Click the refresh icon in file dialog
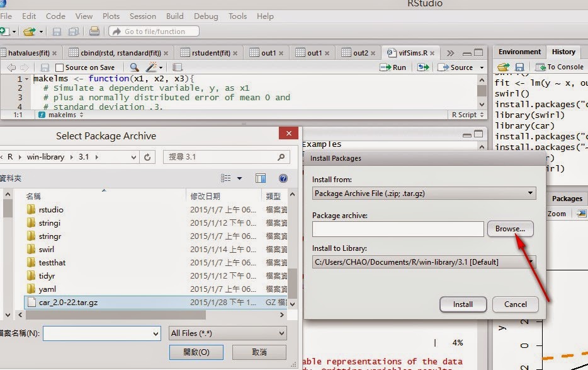The height and width of the screenshot is (370, 588). point(147,157)
